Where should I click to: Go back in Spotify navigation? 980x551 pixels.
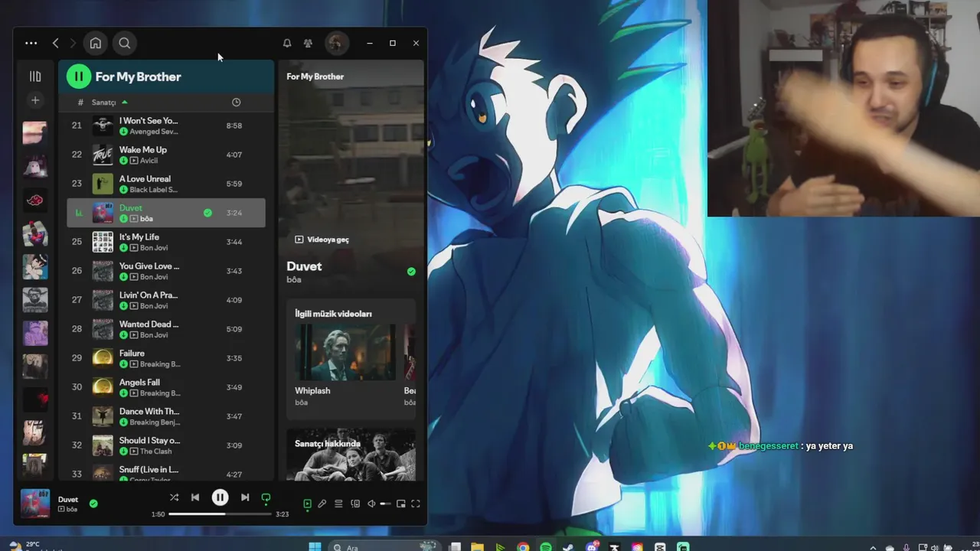[x=56, y=44]
